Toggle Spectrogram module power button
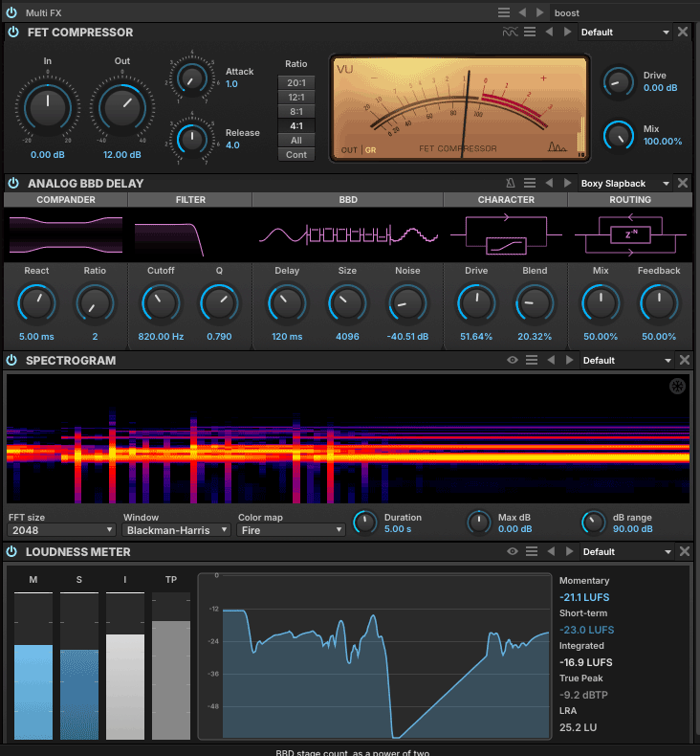Viewport: 700px width, 756px height. [x=12, y=360]
